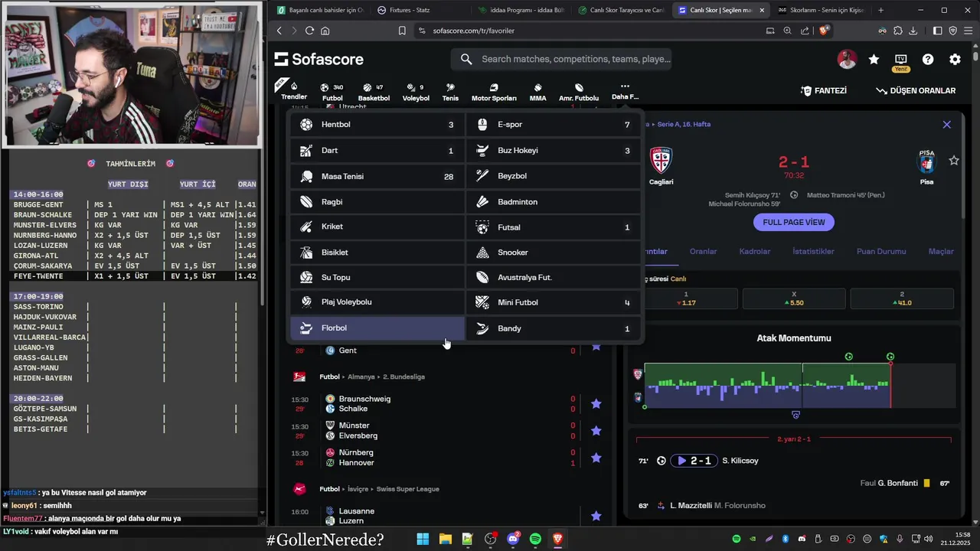980x551 pixels.
Task: Select the away win odds 41.0
Action: click(x=902, y=298)
